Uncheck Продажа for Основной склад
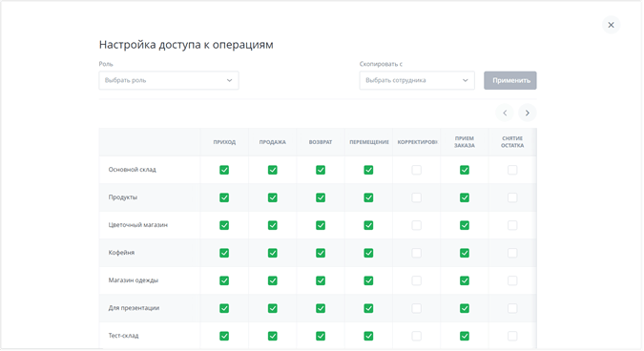Image resolution: width=644 pixels, height=351 pixels. click(x=272, y=170)
